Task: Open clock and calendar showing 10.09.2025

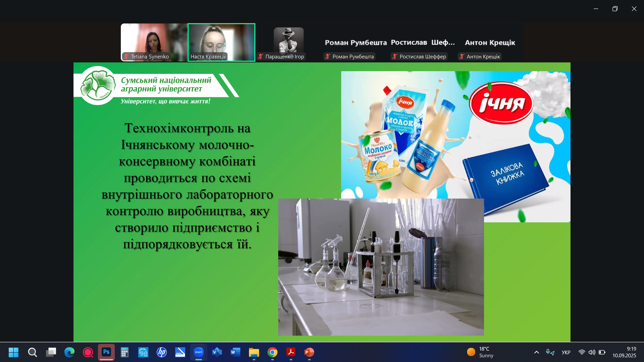Action: pos(624,352)
